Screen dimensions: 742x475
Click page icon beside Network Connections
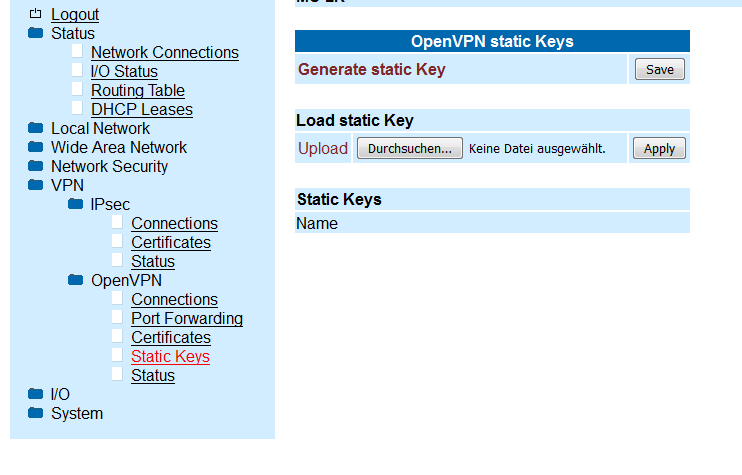pos(77,51)
